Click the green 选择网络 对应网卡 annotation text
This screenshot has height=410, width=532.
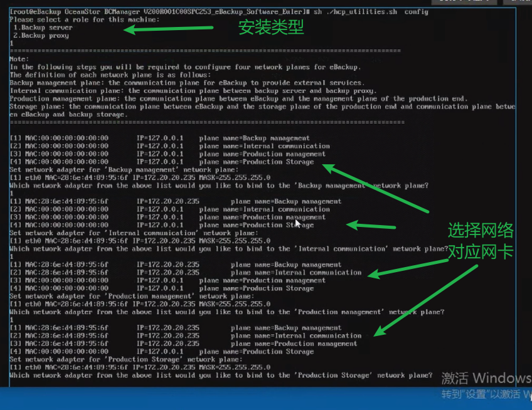click(x=480, y=243)
